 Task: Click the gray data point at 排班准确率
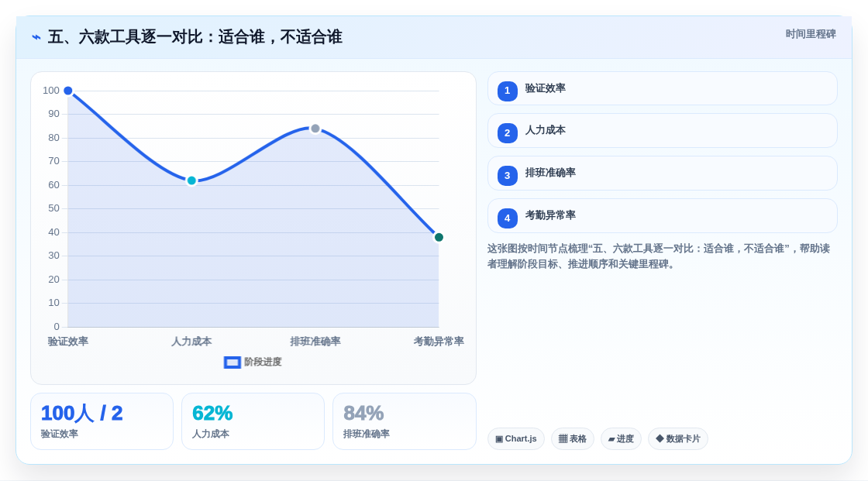[315, 129]
